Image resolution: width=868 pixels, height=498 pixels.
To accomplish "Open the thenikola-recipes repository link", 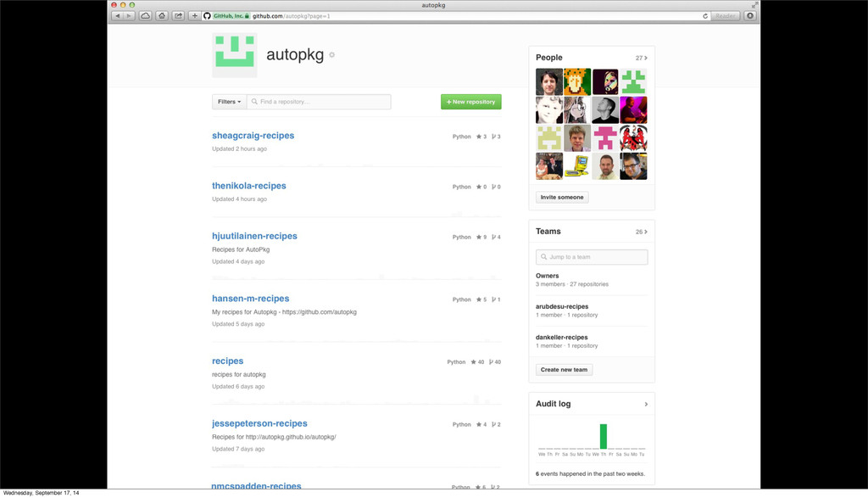I will [249, 186].
